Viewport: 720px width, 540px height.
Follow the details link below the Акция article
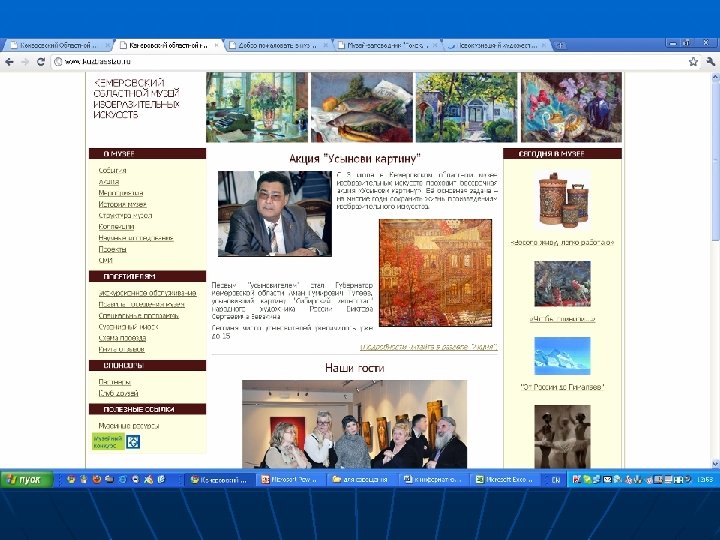pos(428,347)
